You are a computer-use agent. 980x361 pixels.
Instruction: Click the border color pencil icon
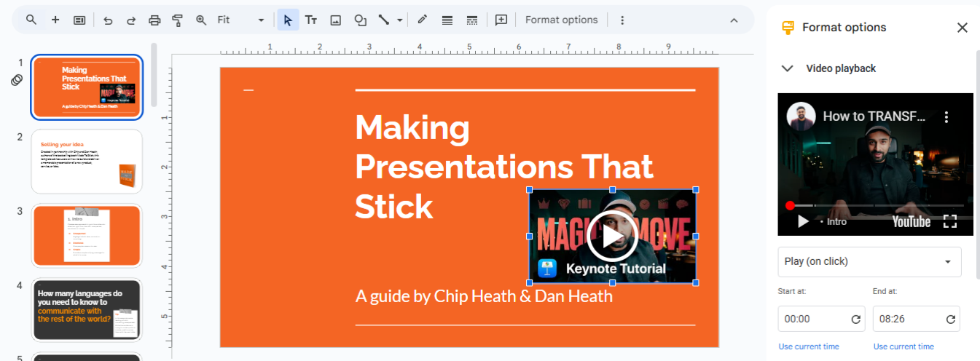click(422, 20)
